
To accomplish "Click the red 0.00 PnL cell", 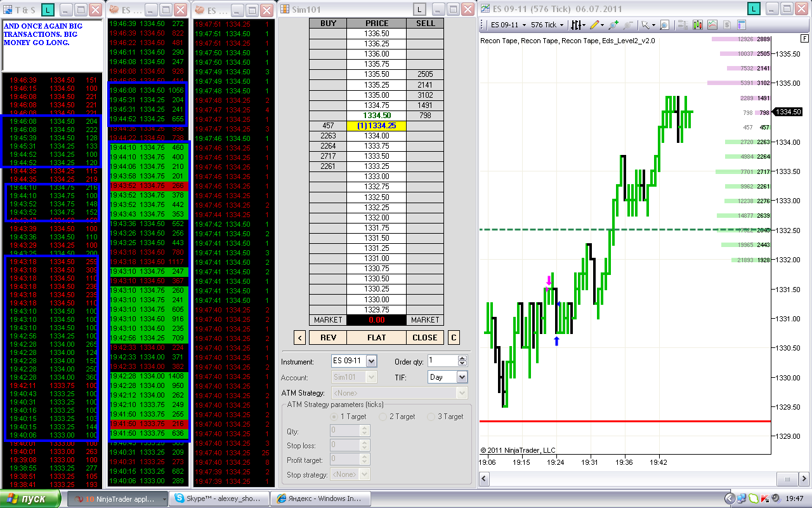I will 377,320.
